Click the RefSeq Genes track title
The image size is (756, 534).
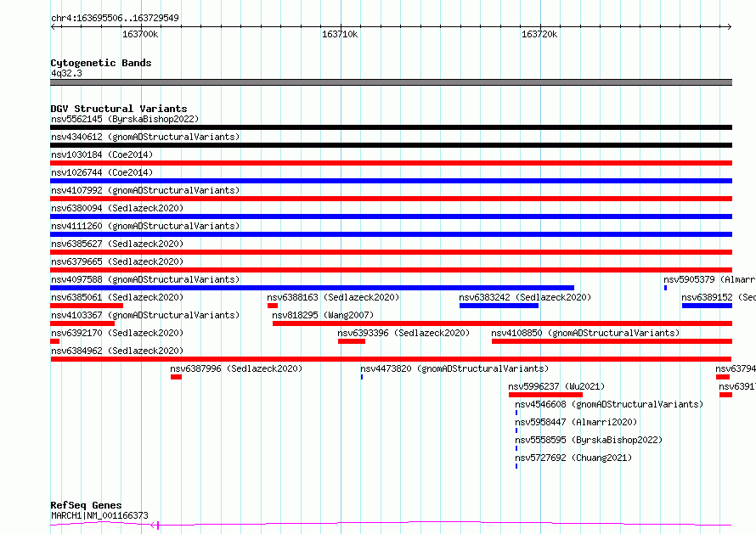tap(86, 506)
